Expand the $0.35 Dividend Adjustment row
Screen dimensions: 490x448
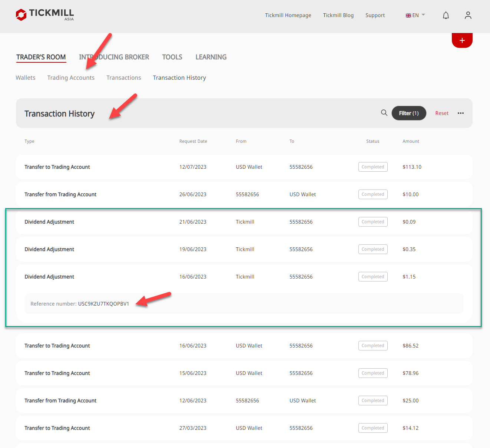(x=244, y=249)
